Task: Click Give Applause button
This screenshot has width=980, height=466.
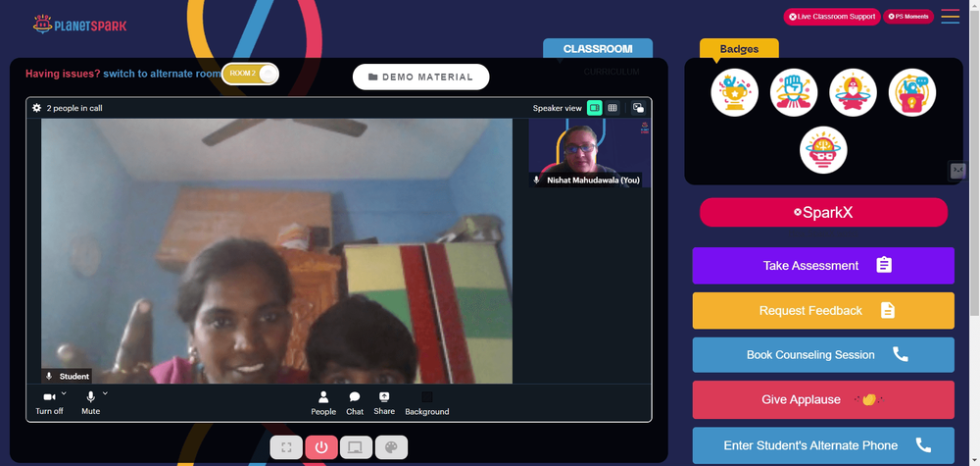Action: click(823, 399)
